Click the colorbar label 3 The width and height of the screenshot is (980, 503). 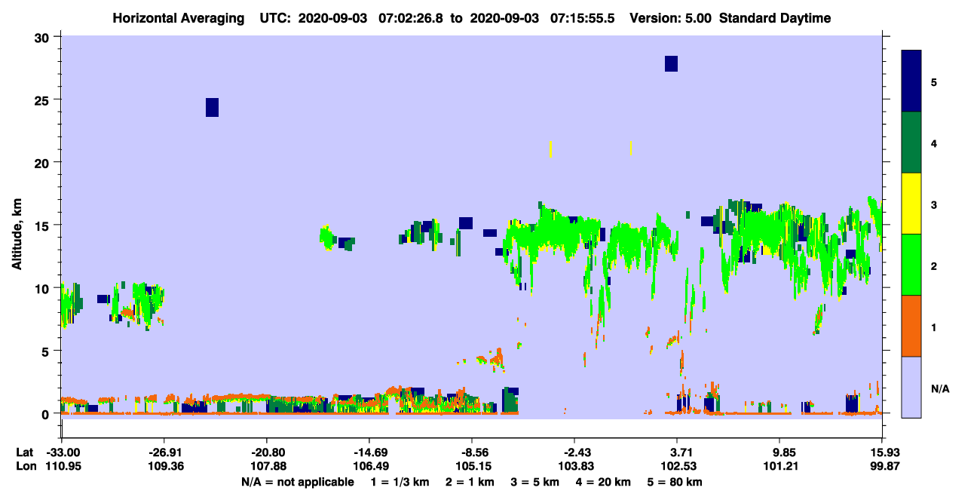pyautogui.click(x=933, y=204)
